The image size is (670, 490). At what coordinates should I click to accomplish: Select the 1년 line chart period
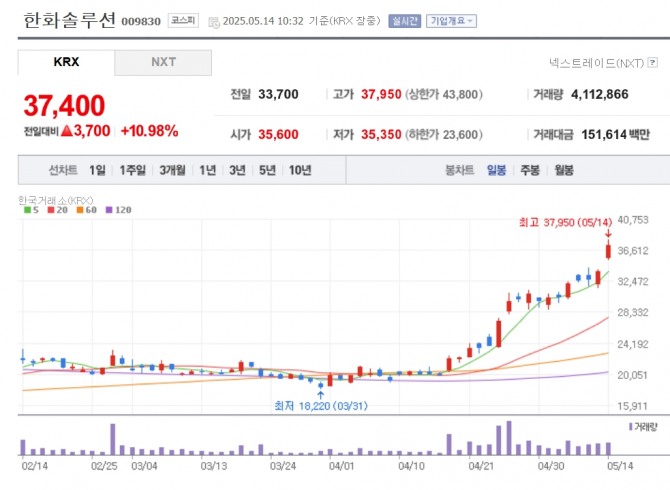(208, 170)
